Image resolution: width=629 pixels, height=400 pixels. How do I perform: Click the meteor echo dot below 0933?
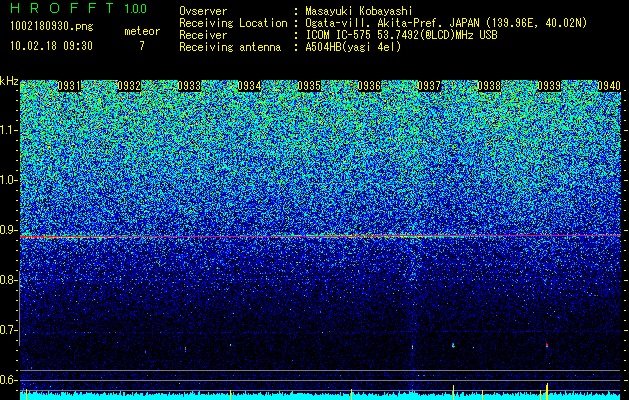click(185, 349)
